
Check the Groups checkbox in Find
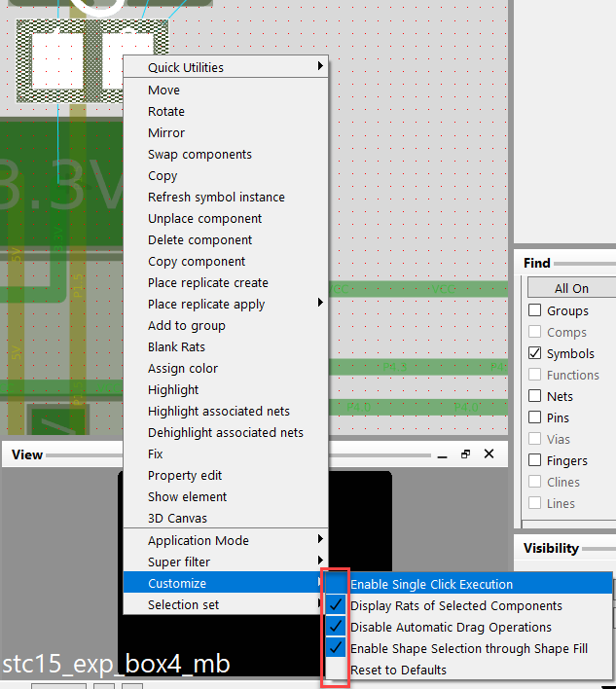[x=534, y=311]
